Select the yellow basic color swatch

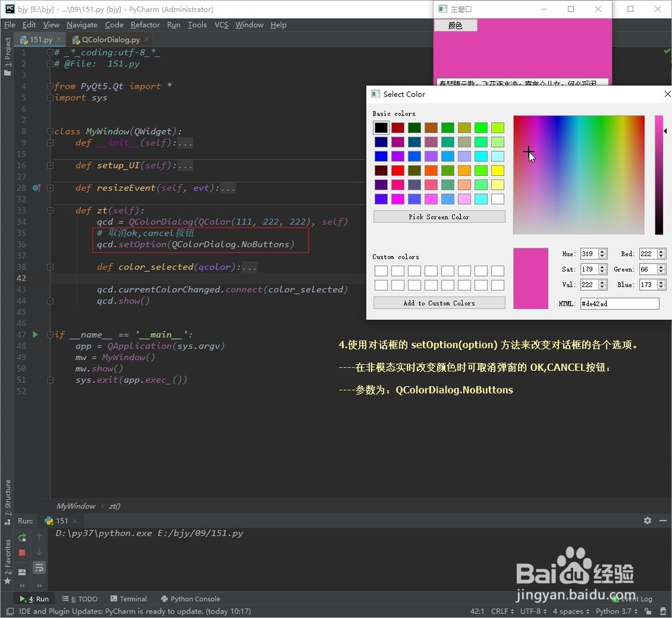click(497, 171)
